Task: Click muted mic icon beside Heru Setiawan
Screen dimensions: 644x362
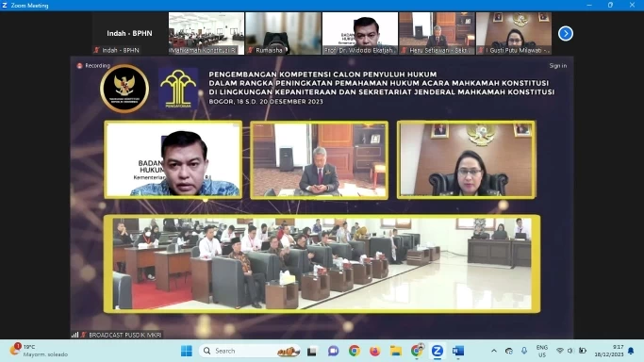Action: coord(405,50)
